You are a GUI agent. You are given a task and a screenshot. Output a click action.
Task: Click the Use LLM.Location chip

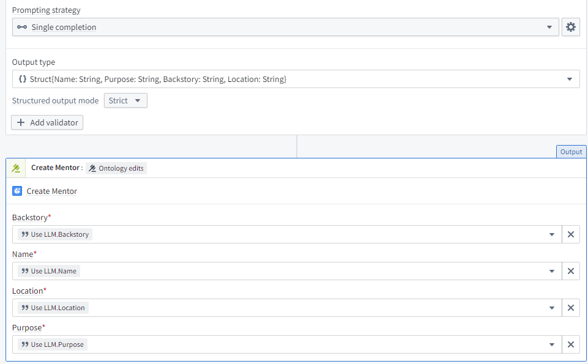(x=53, y=308)
